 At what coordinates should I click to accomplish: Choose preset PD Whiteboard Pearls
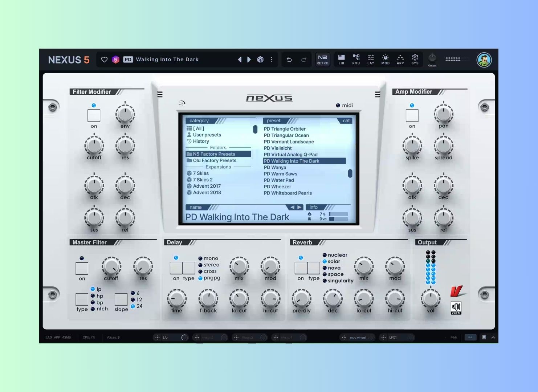pyautogui.click(x=288, y=193)
